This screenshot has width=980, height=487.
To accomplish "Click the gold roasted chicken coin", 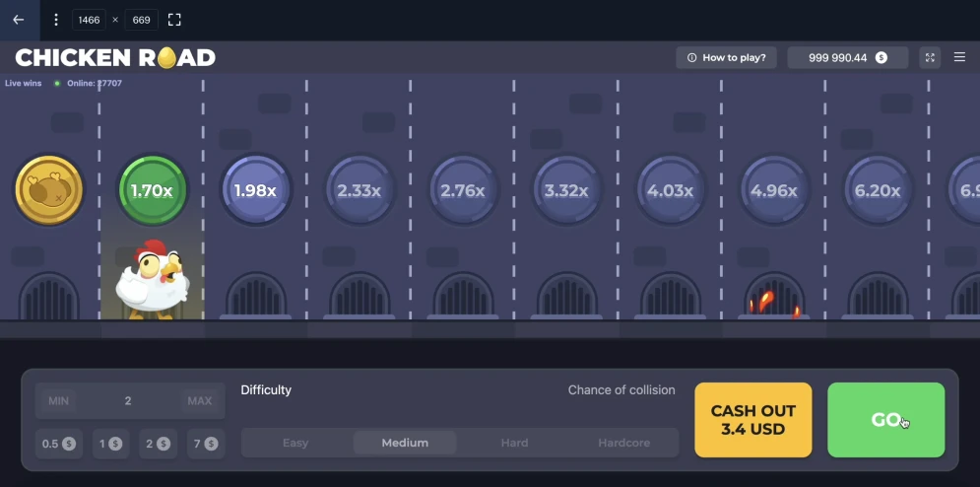I will click(x=48, y=190).
